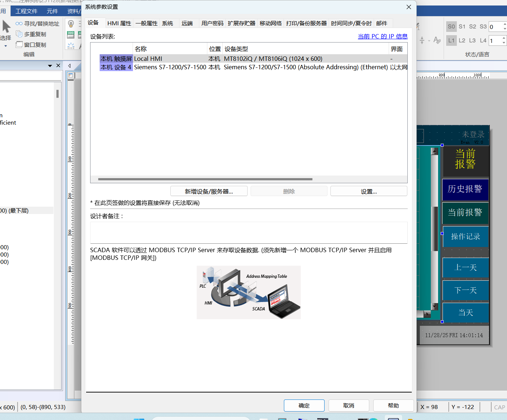Expand the dropdown arrow under 选择
The height and width of the screenshot is (420, 507).
tap(5, 46)
